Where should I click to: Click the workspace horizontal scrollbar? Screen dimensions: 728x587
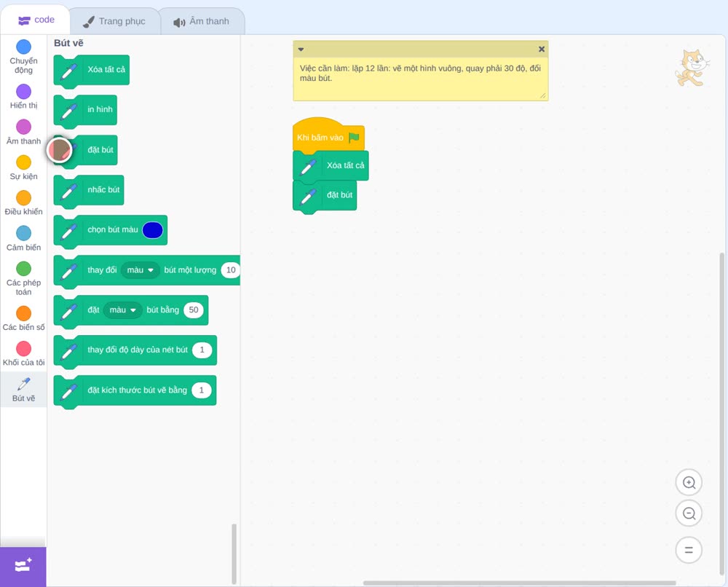(519, 583)
